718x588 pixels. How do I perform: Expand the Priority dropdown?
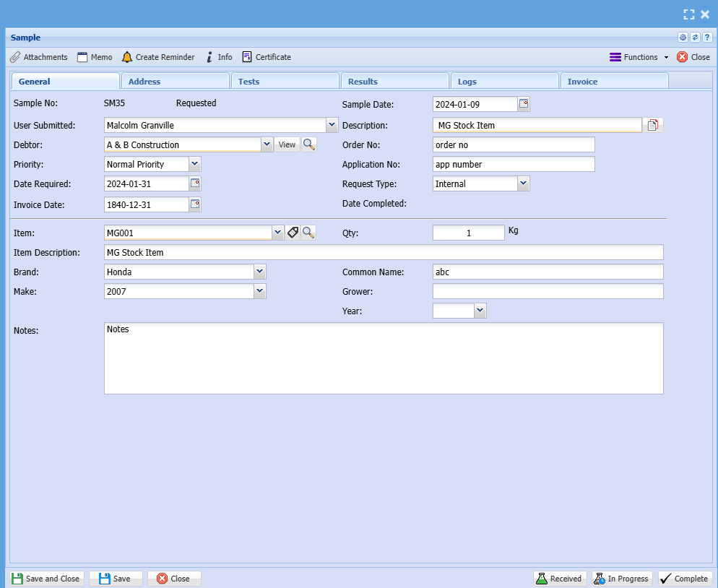[x=194, y=164]
